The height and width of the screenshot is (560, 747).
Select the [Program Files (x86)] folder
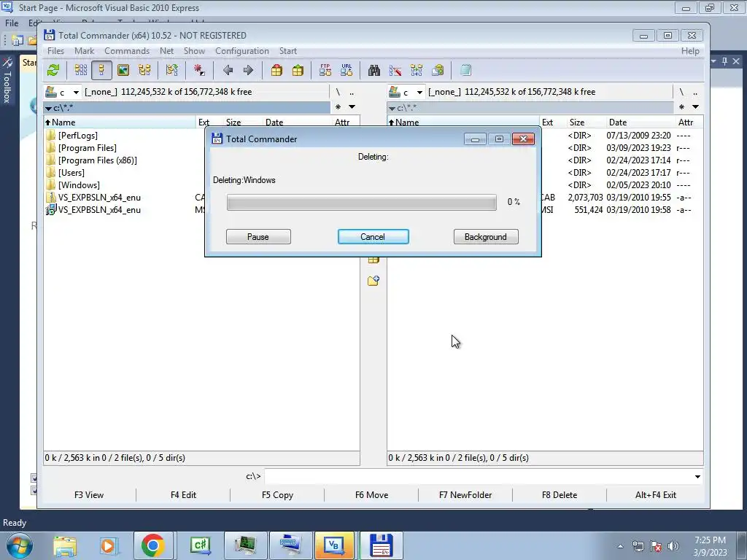click(x=98, y=160)
